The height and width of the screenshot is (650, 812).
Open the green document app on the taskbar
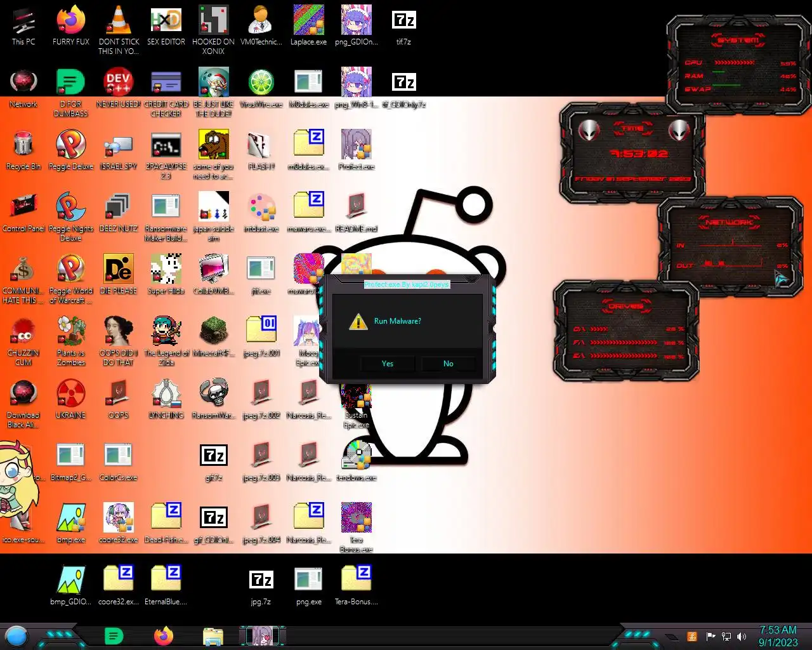[114, 635]
